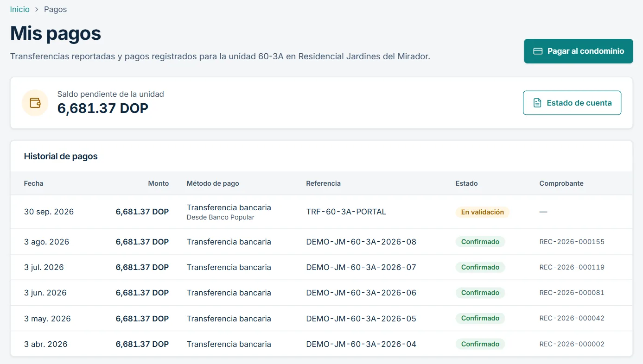Viewport: 643px width, 364px height.
Task: Click Transferencia bancaria in the 3 ago. row
Action: pos(229,242)
